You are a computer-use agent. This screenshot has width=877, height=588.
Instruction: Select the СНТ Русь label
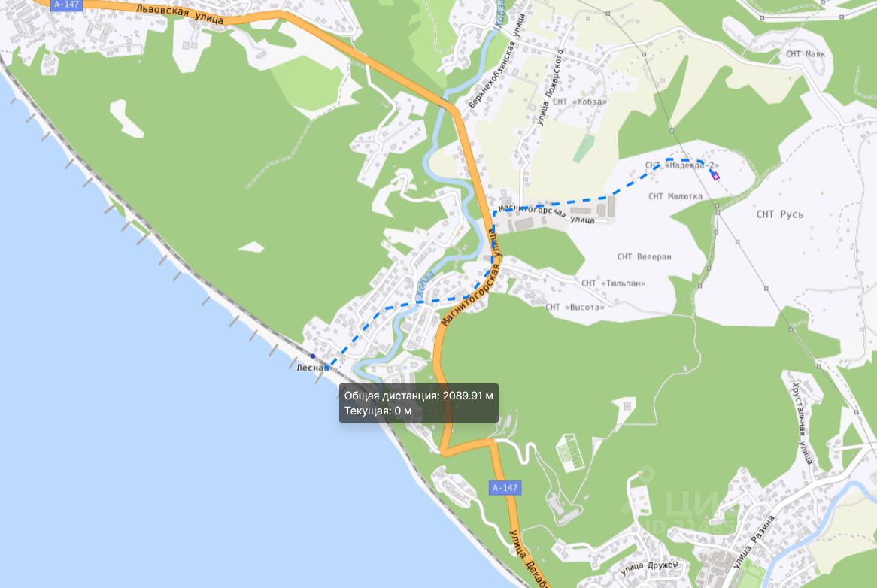tap(780, 214)
